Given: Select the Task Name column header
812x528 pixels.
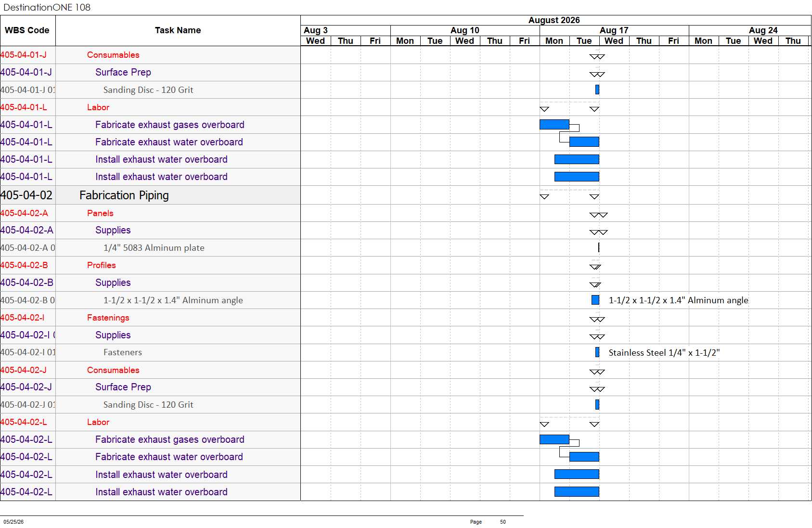Looking at the screenshot, I should coord(178,30).
